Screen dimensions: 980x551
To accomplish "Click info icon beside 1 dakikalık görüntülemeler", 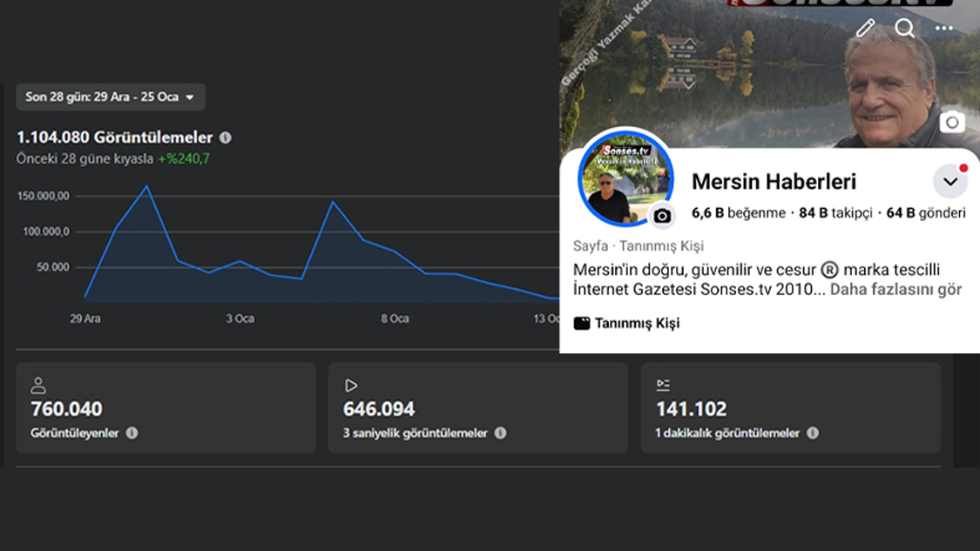I will [x=812, y=433].
